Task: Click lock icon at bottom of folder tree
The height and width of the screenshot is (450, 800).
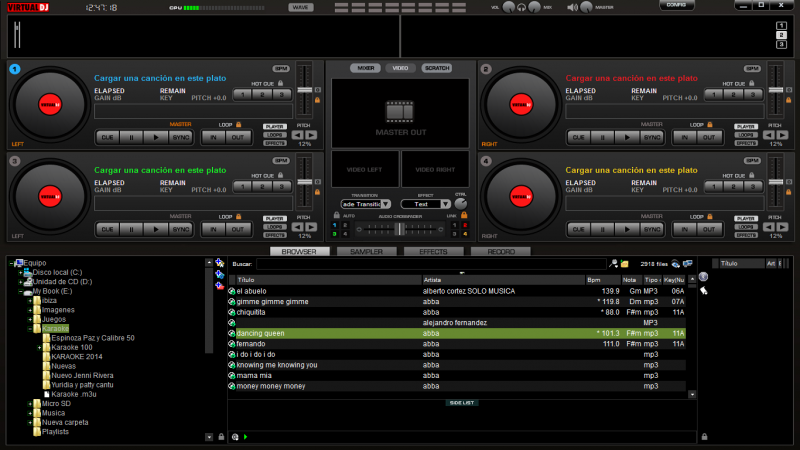Action: [x=221, y=437]
